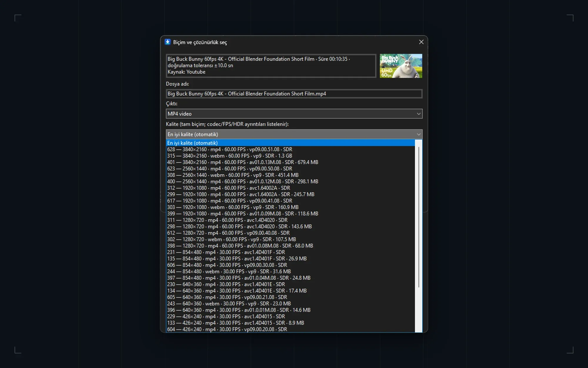Select format 606 854×480 vp09.00.30.08
Screen dimensions: 588x368
point(290,265)
